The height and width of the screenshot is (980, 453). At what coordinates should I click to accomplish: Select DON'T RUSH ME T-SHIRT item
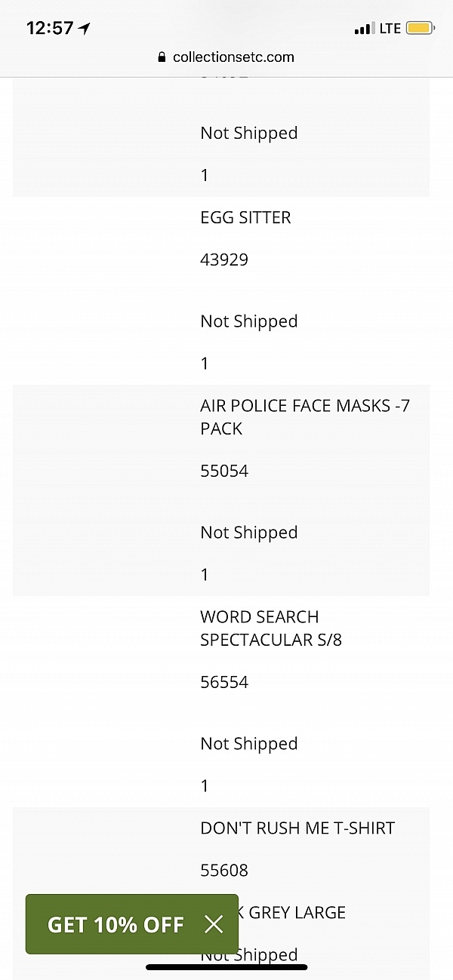click(x=297, y=828)
